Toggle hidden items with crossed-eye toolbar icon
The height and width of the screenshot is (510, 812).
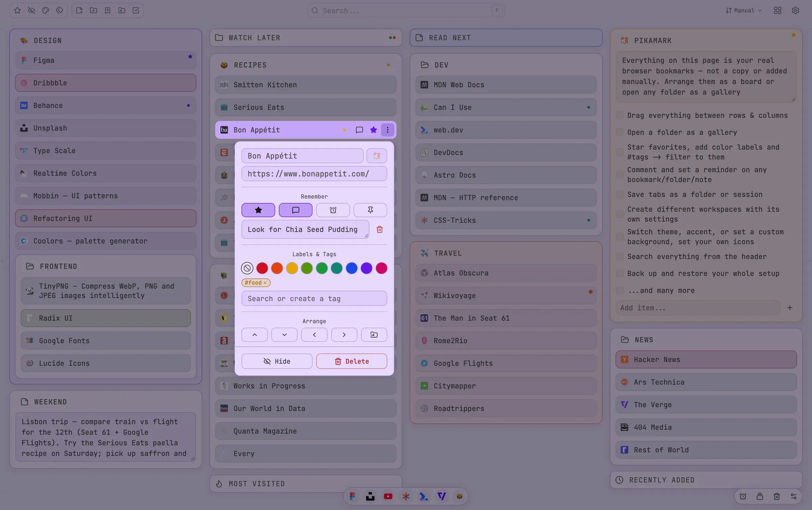coord(31,10)
